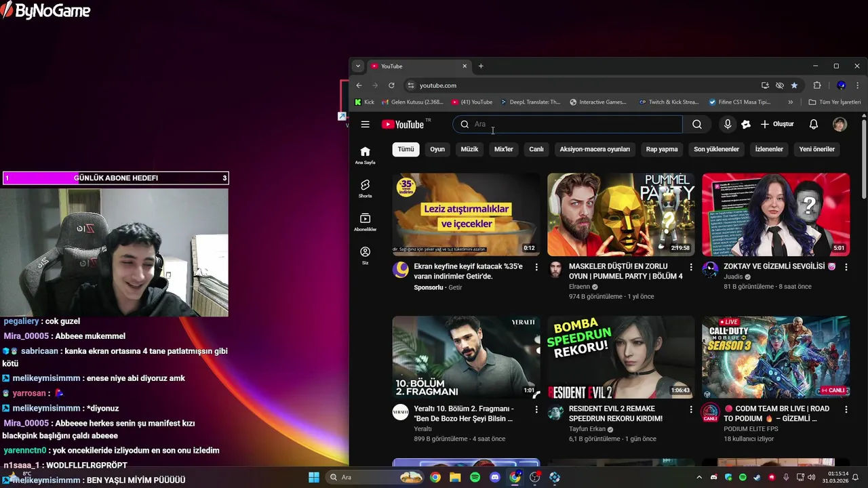This screenshot has width=868, height=488.
Task: Open the Elraenn channel link
Action: [x=579, y=287]
